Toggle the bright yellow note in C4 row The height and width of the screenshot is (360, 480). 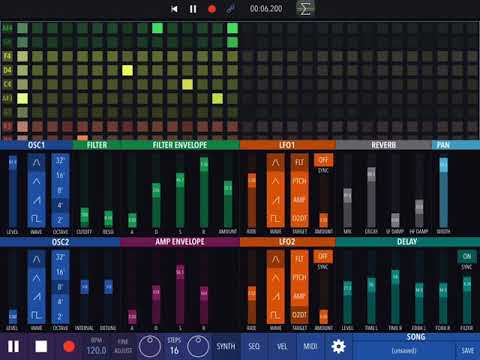(x=187, y=84)
